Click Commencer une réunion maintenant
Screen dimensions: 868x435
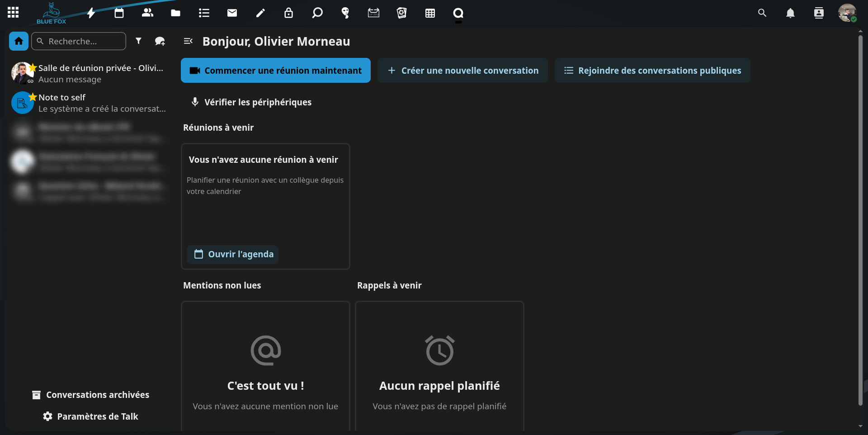pos(276,71)
